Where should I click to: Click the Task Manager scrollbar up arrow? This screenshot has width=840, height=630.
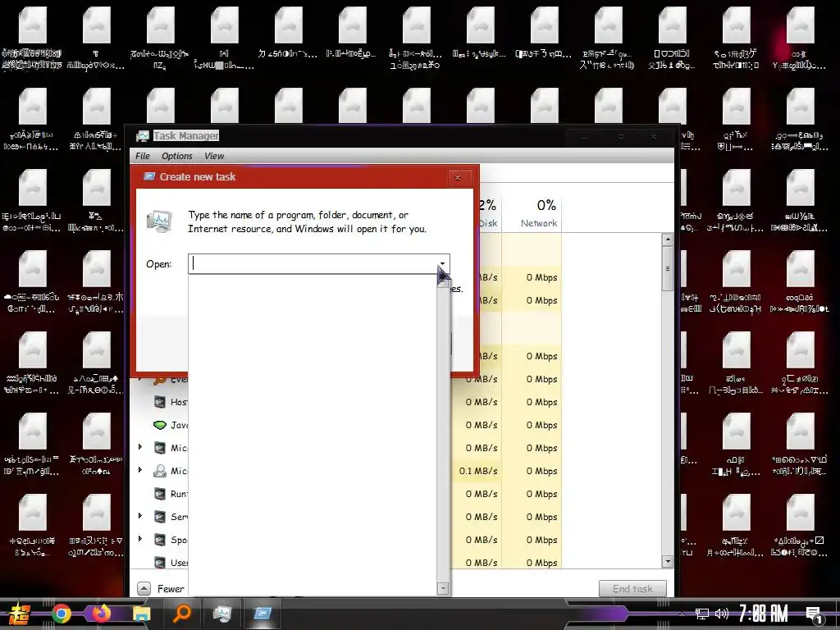668,240
